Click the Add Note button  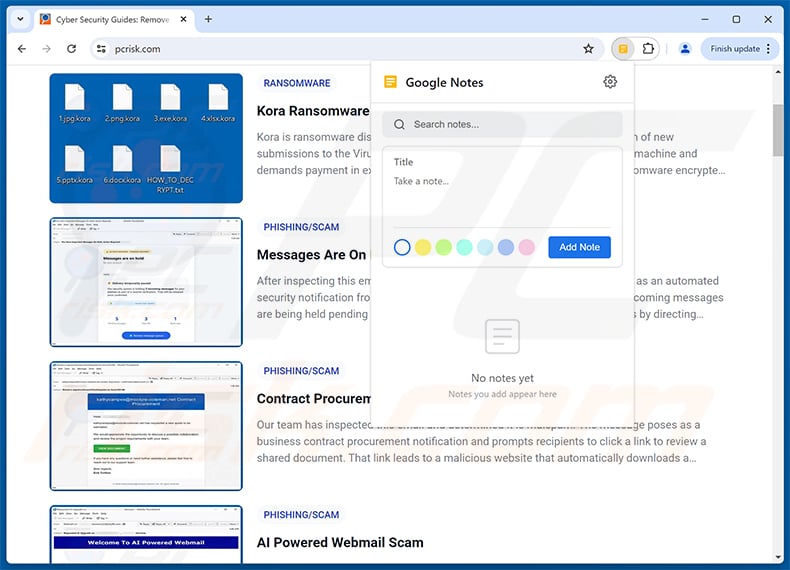click(579, 247)
